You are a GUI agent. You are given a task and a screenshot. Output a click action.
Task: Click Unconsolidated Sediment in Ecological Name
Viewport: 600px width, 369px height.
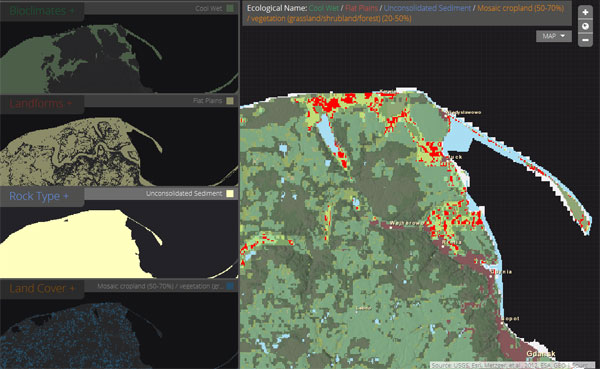427,8
